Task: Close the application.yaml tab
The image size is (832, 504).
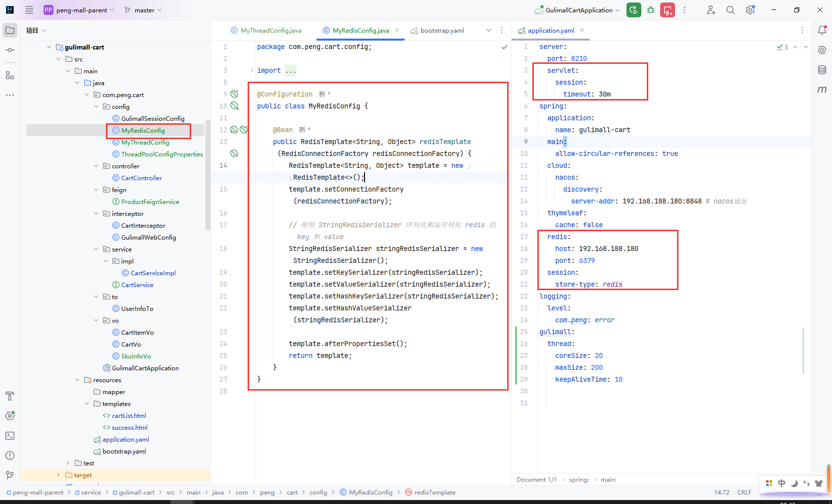Action: click(582, 30)
